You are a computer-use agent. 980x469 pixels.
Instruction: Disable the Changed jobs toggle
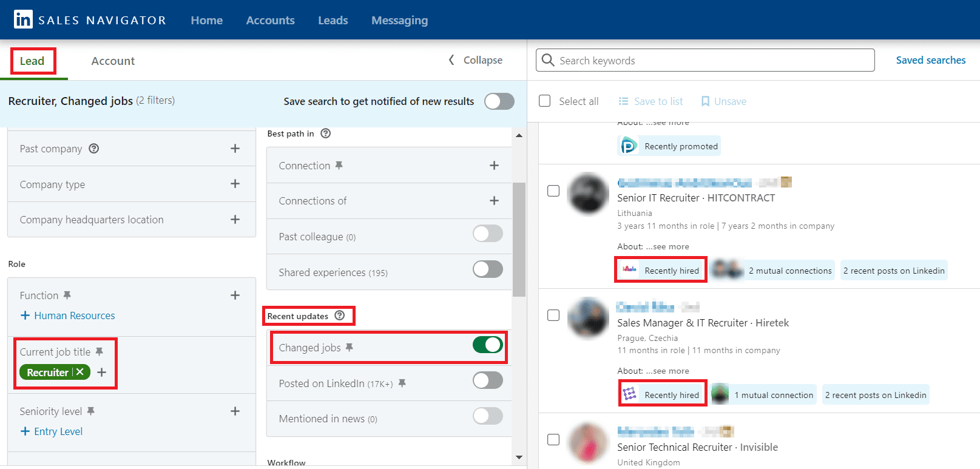(x=488, y=345)
